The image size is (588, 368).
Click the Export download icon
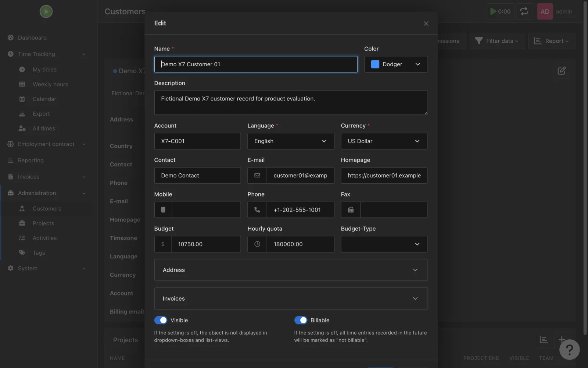pos(22,114)
